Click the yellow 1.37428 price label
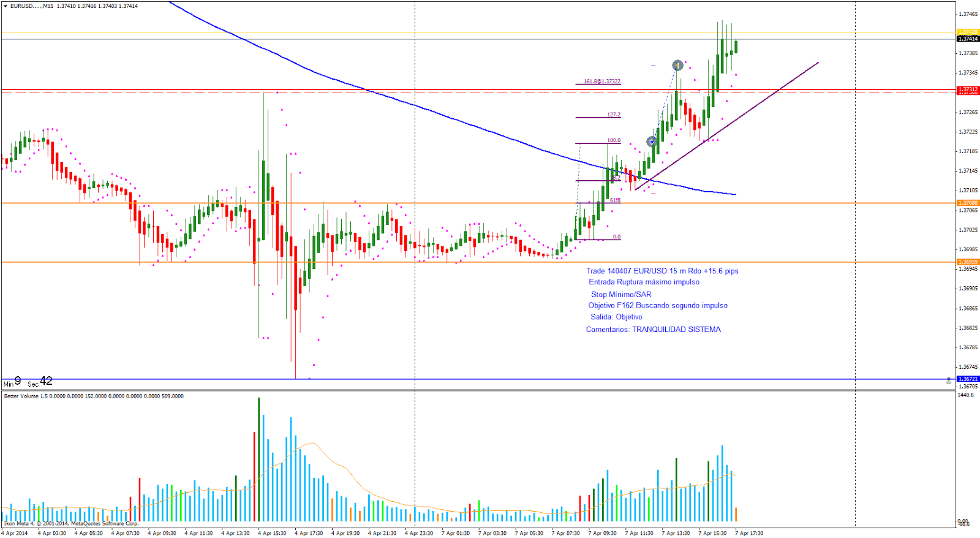The width and height of the screenshot is (980, 538). click(968, 32)
